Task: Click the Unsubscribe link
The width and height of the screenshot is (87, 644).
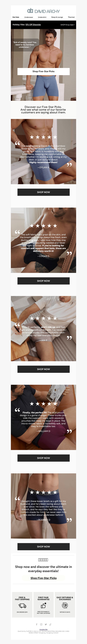Action: point(43,630)
